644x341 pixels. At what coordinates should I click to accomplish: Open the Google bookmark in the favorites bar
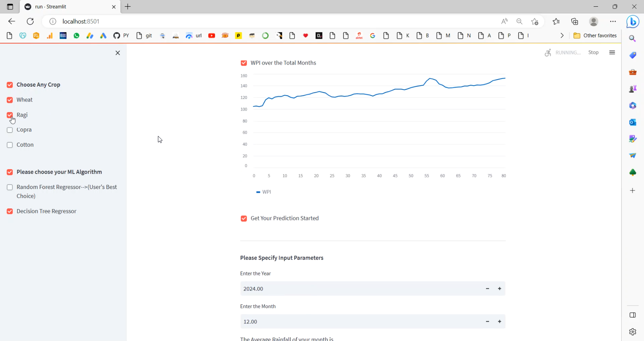click(372, 35)
